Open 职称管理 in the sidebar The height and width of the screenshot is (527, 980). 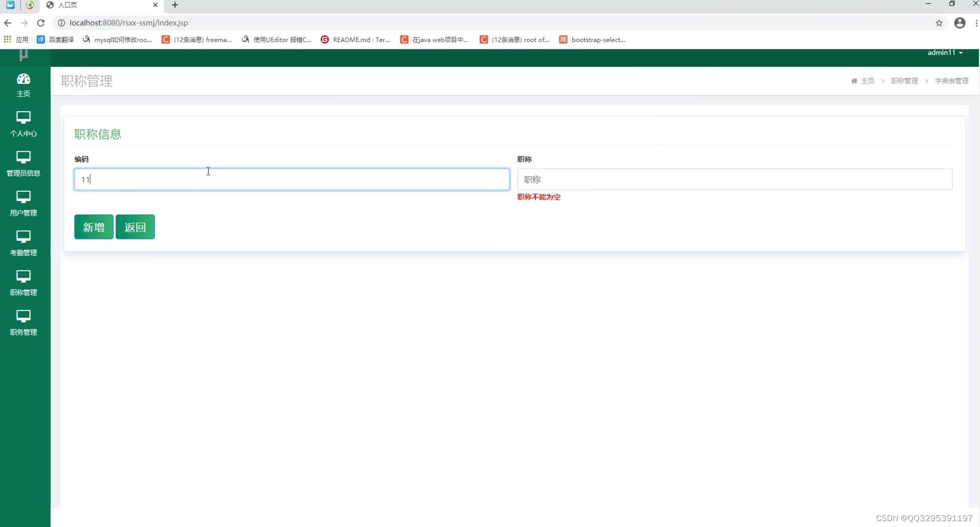[23, 283]
